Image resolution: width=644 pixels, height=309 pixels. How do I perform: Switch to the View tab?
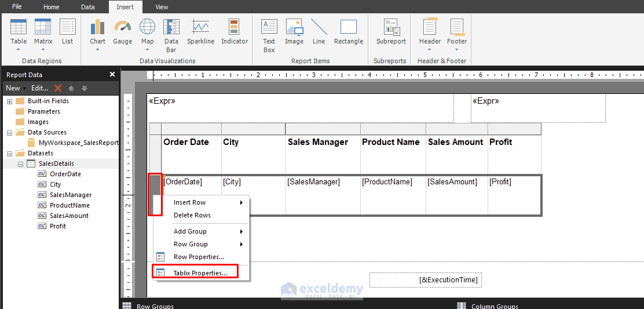[x=162, y=7]
